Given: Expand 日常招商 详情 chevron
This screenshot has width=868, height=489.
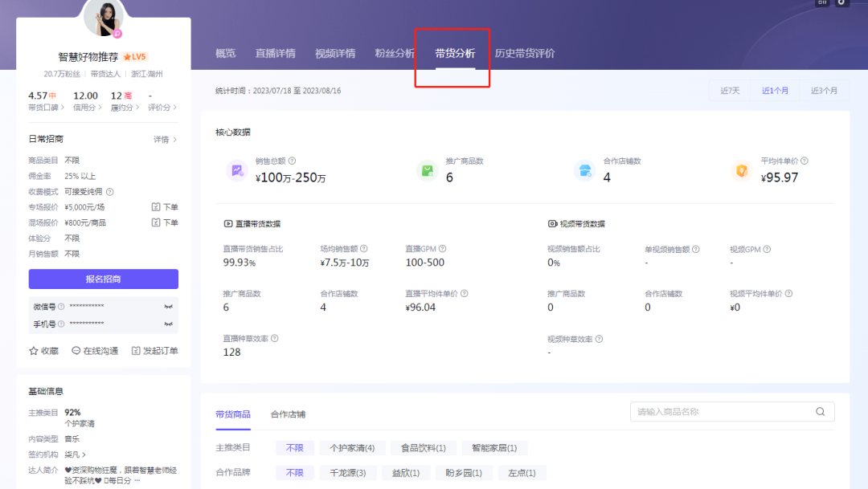Looking at the screenshot, I should pyautogui.click(x=174, y=140).
